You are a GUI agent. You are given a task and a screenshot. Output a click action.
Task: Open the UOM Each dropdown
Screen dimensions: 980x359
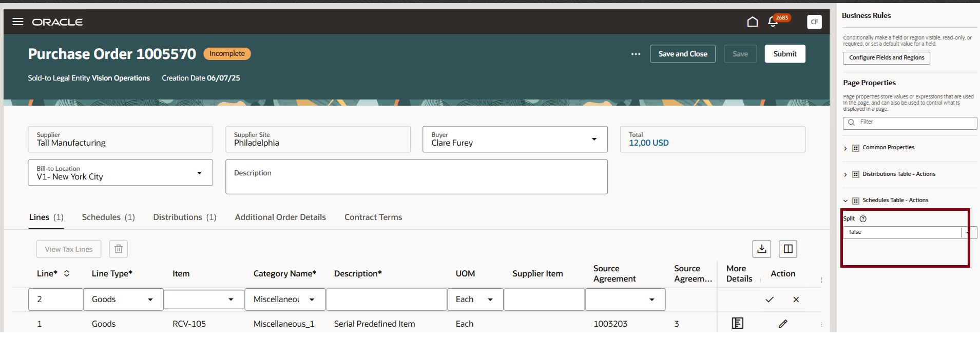click(x=490, y=300)
